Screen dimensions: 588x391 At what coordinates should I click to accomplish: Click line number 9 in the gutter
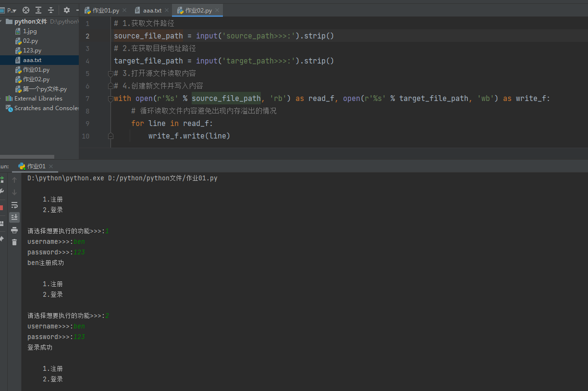[x=87, y=124]
